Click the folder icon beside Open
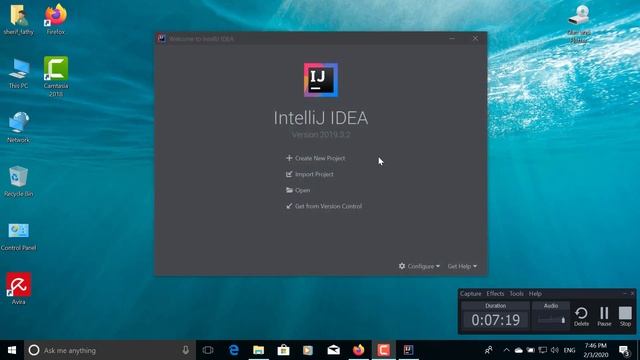Screen dimensions: 640x360 coord(289,190)
